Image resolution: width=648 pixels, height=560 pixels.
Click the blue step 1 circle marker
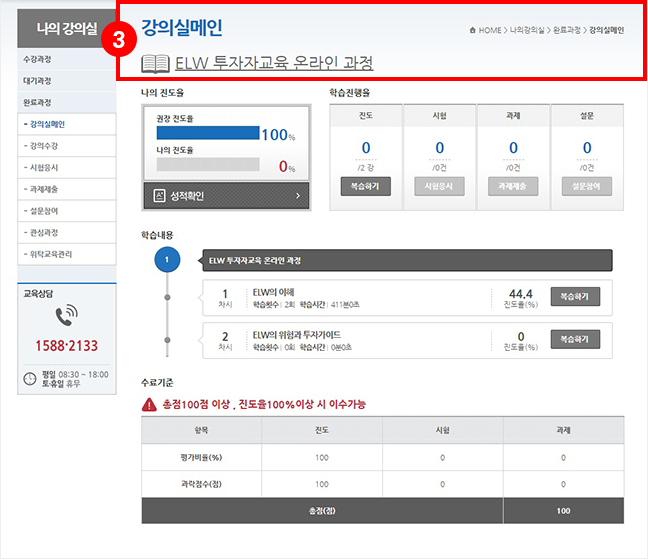point(167,260)
